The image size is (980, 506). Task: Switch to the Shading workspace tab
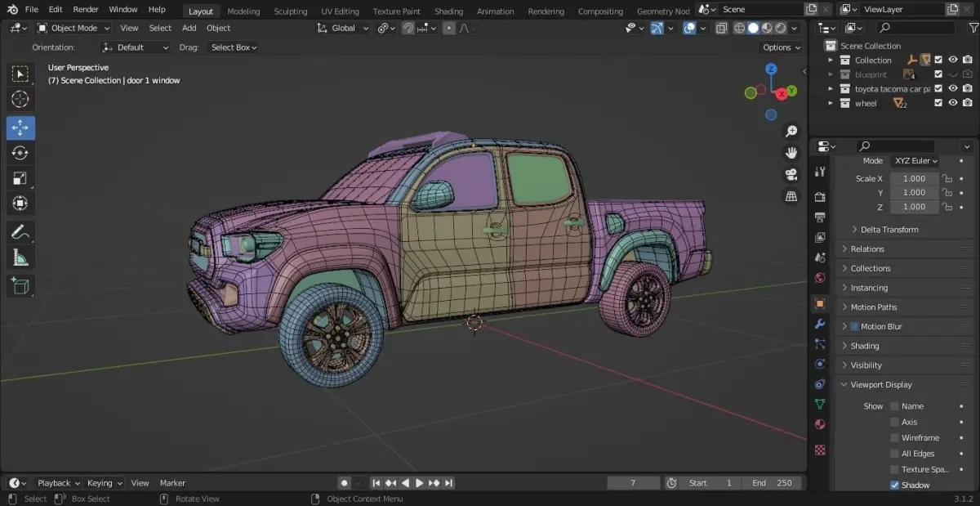(448, 11)
